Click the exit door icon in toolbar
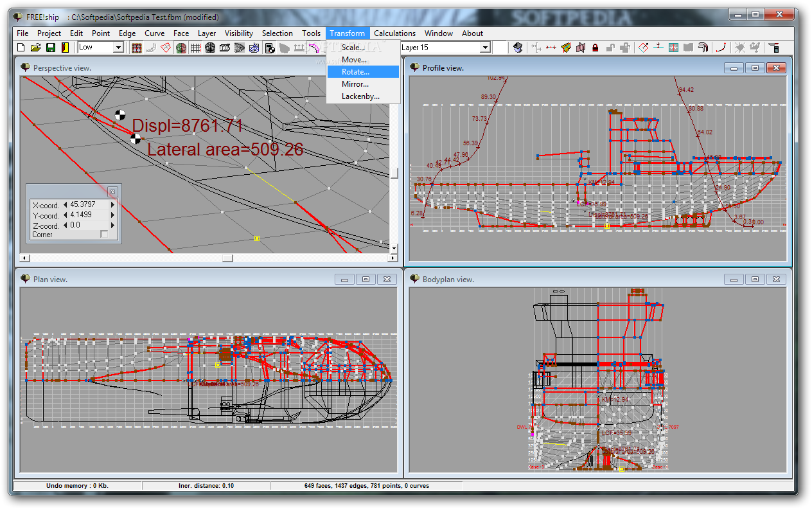The image size is (812, 509). pos(65,48)
